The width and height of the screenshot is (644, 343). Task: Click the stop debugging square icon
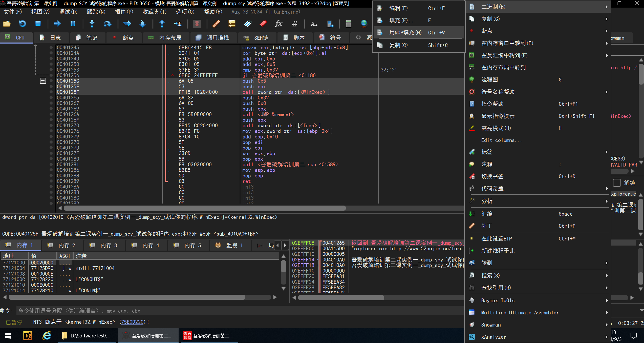tap(38, 24)
